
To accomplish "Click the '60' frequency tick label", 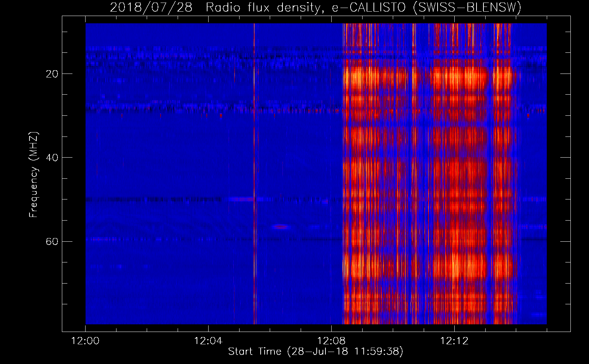I will click(52, 242).
